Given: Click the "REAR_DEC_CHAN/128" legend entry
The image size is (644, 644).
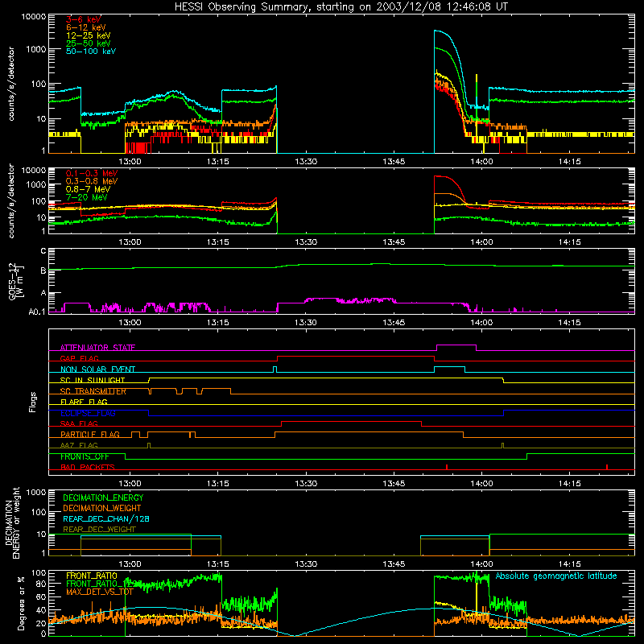Looking at the screenshot, I should point(106,518).
